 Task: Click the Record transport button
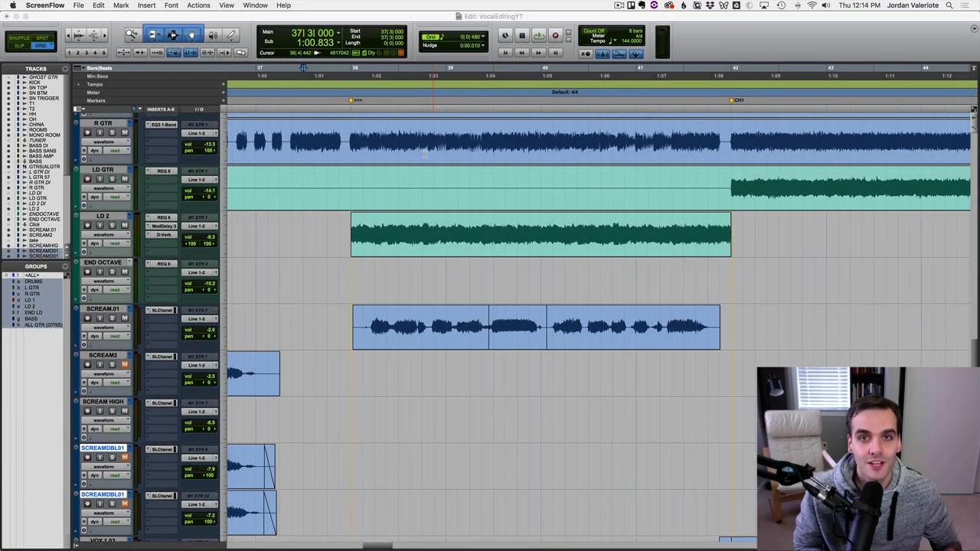555,35
